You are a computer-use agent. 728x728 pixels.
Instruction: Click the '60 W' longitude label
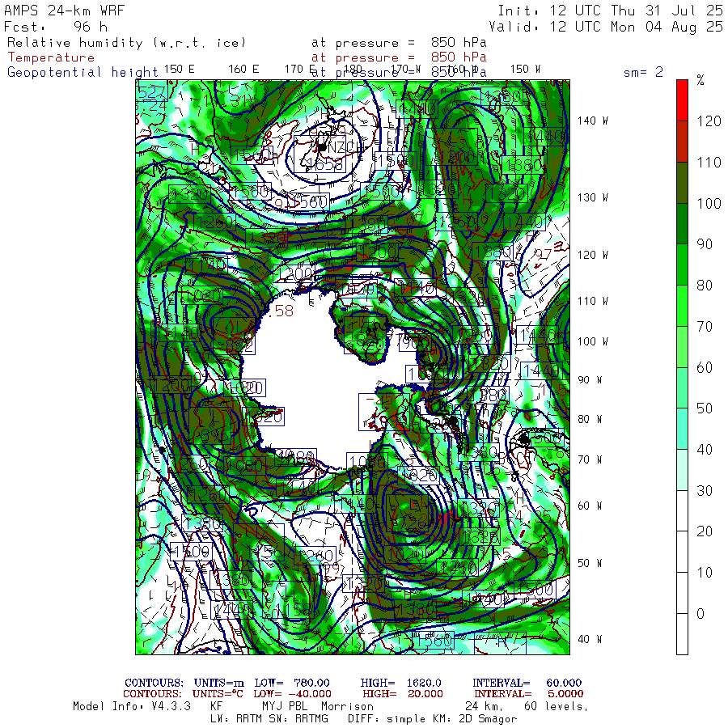tap(590, 506)
